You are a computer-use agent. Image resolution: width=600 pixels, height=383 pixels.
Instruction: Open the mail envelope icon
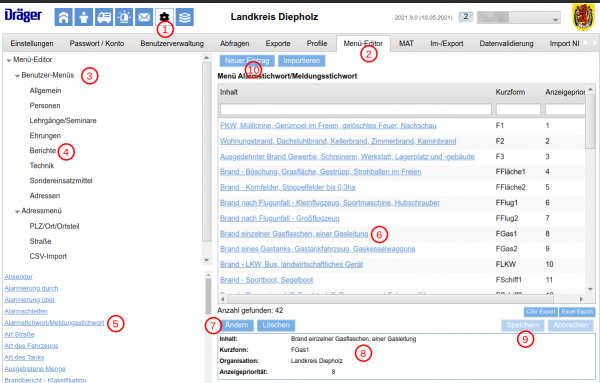click(x=144, y=17)
